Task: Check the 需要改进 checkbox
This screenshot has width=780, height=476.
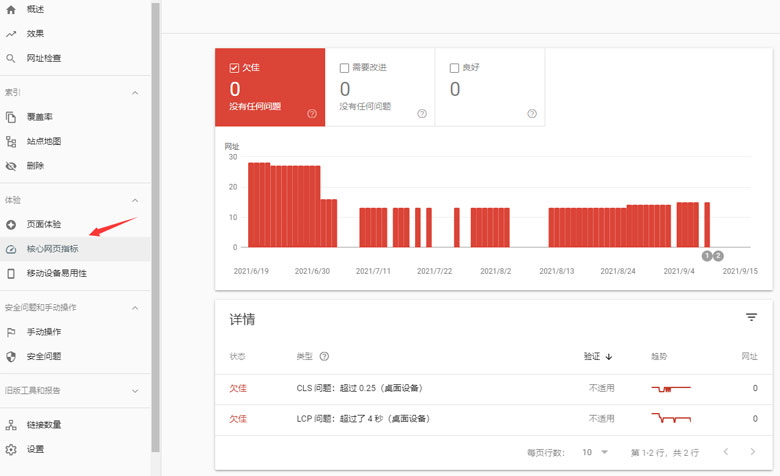Action: (344, 68)
